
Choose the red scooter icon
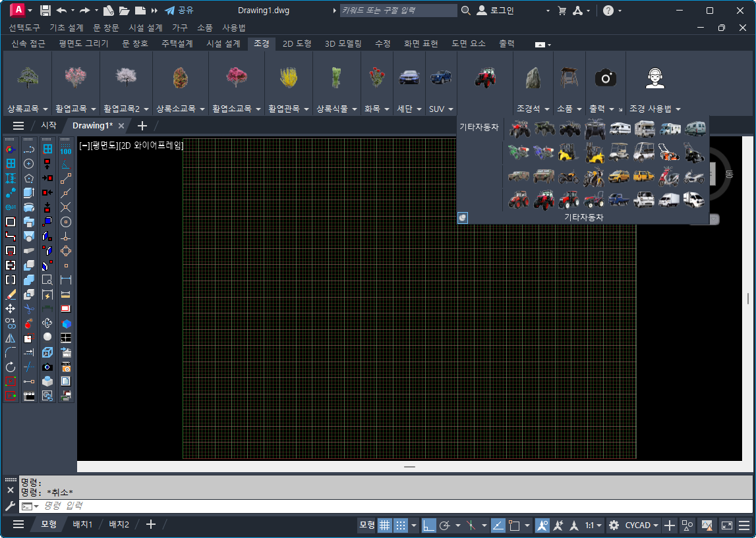click(668, 176)
